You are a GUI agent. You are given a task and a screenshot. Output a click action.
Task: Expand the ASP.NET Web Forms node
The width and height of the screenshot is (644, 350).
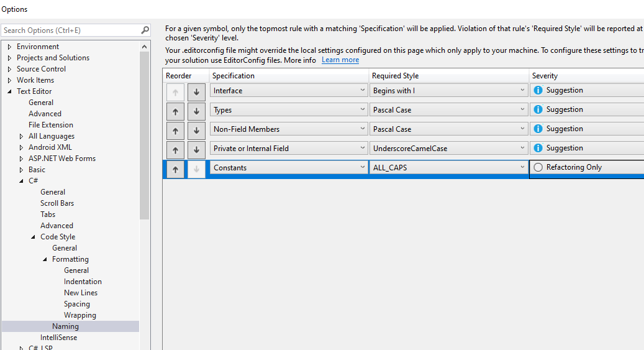[x=21, y=159]
